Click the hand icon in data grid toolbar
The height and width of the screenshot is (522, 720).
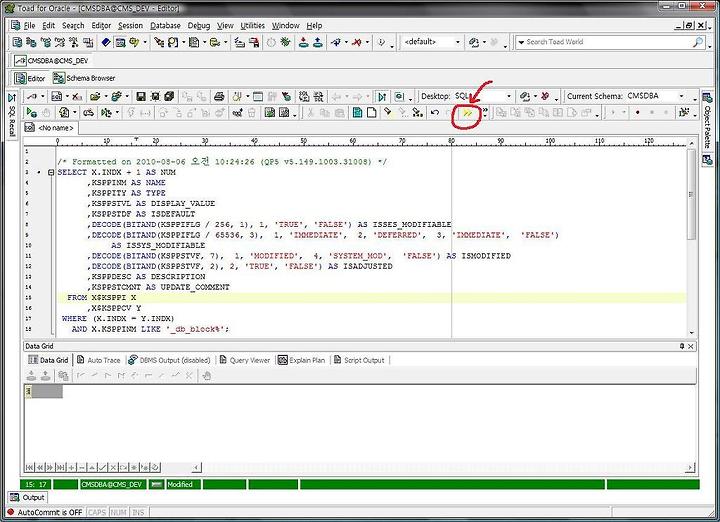207,376
